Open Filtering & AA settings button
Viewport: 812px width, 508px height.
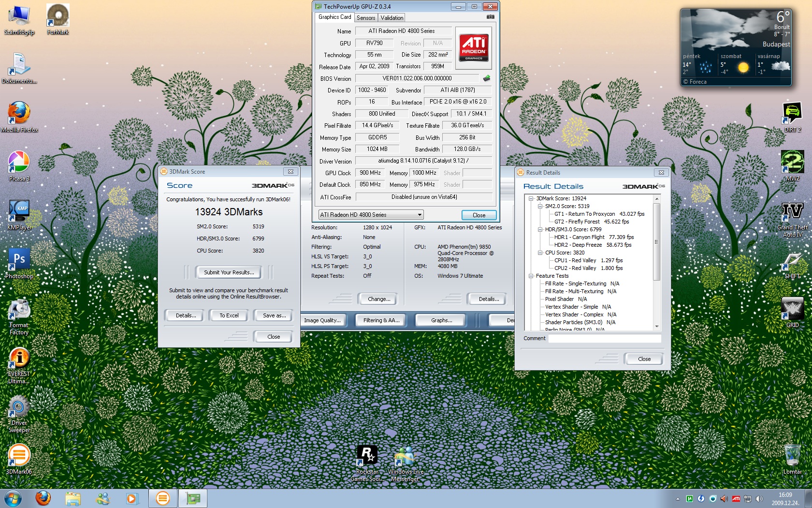(x=381, y=320)
